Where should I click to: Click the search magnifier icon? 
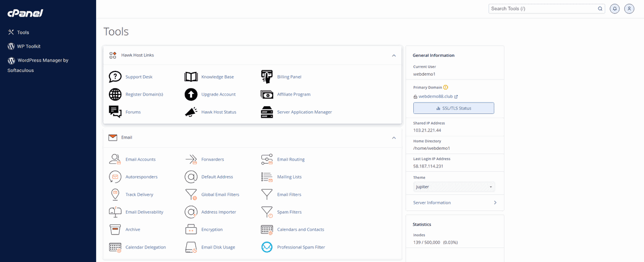[601, 9]
